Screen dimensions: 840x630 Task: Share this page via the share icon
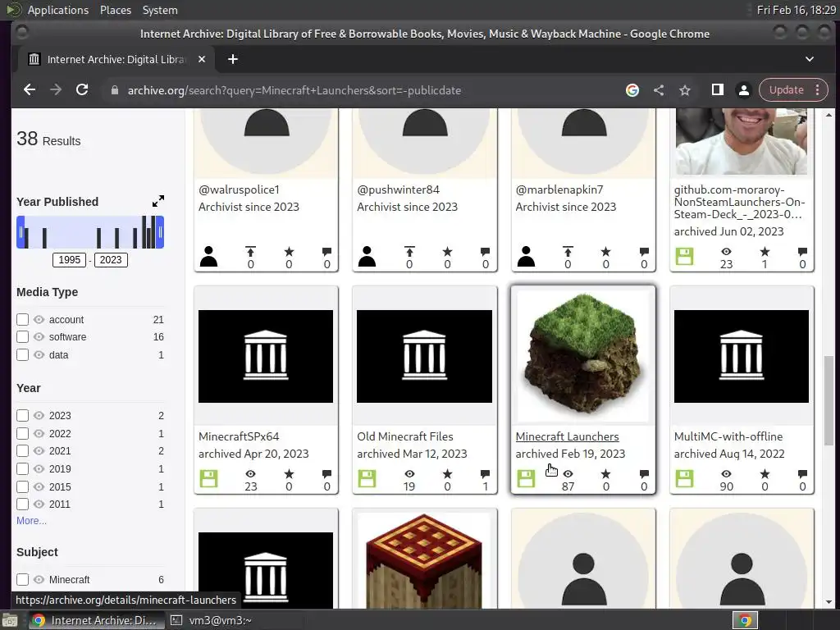[x=659, y=90]
